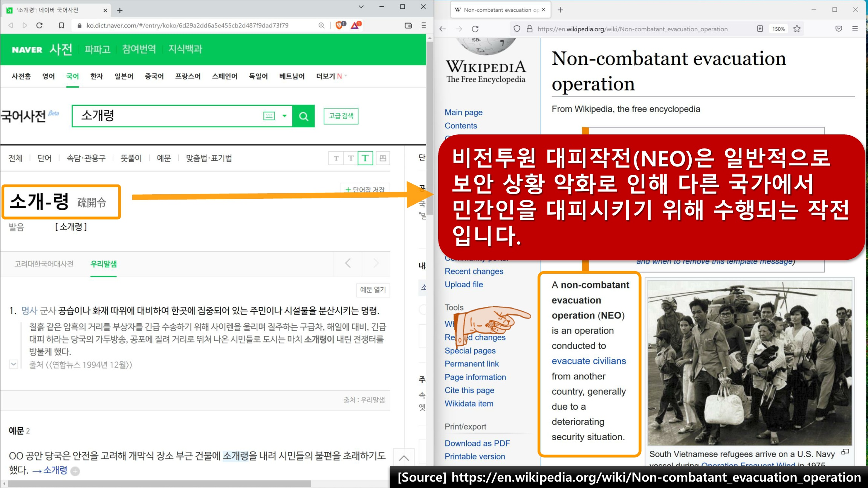Image resolution: width=868 pixels, height=488 pixels.
Task: Click the 단어장 저장 button
Action: [365, 189]
